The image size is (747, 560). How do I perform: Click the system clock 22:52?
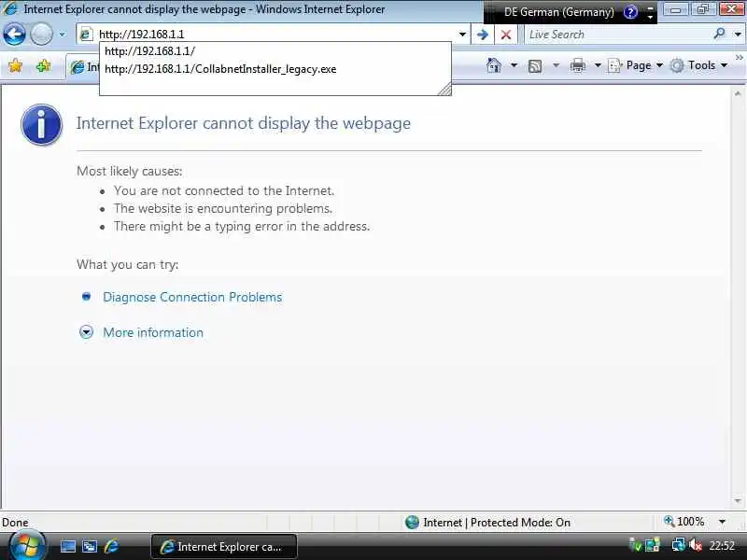[722, 545]
